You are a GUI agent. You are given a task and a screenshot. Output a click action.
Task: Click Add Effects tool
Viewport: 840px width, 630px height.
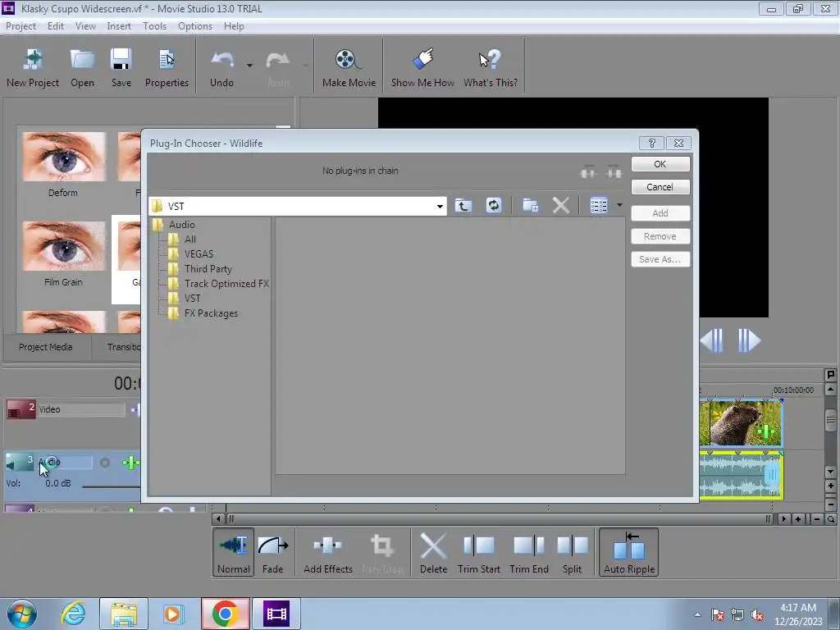point(328,552)
